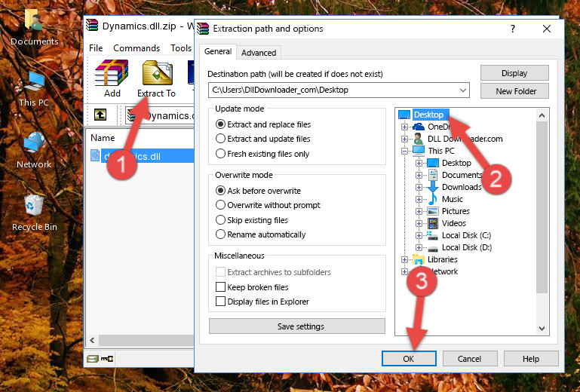Expand Local Disk (C:) node
580x392 pixels.
[x=419, y=235]
